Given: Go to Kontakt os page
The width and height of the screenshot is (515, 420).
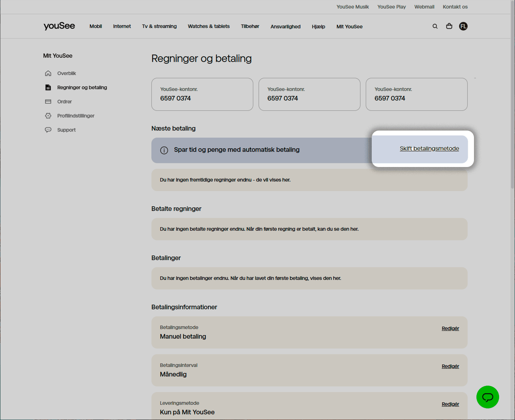Looking at the screenshot, I should coord(455,7).
